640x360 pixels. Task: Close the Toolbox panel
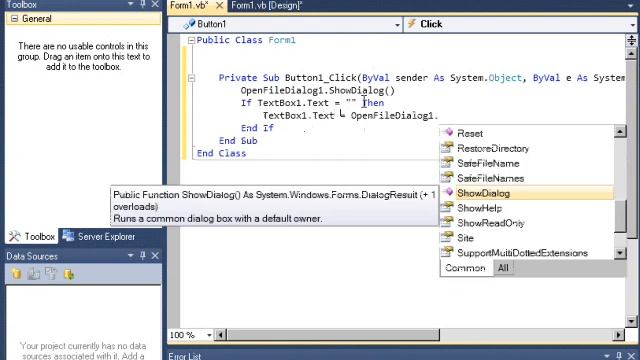(x=155, y=4)
